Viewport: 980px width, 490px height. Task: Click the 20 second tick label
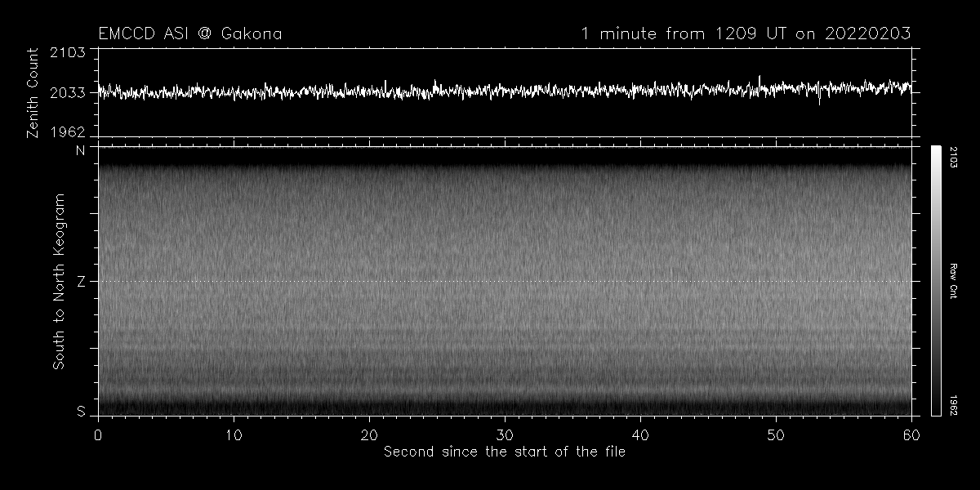click(369, 434)
